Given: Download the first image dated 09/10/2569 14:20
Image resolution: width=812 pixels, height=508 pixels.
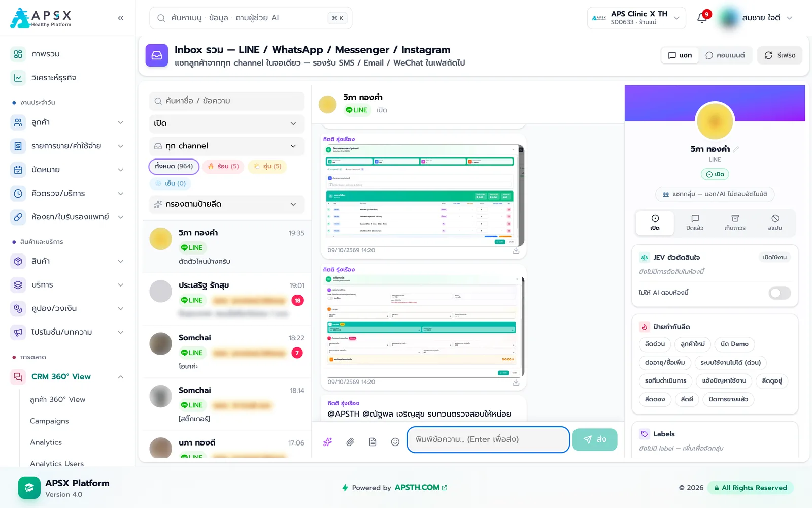Looking at the screenshot, I should 516,251.
